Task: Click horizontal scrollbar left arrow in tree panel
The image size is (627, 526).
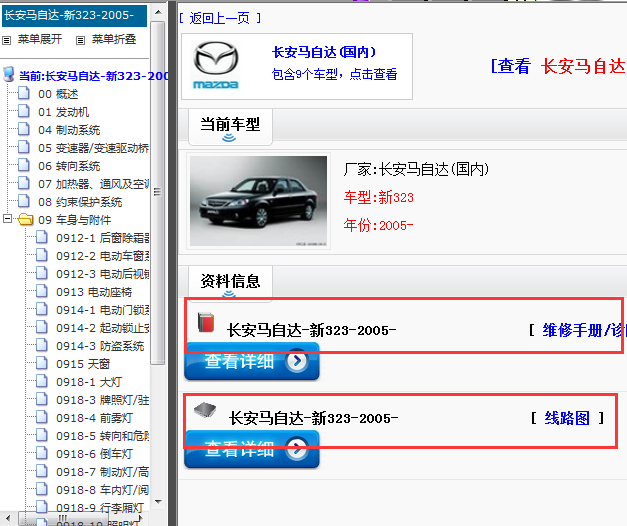Action: click(x=7, y=518)
